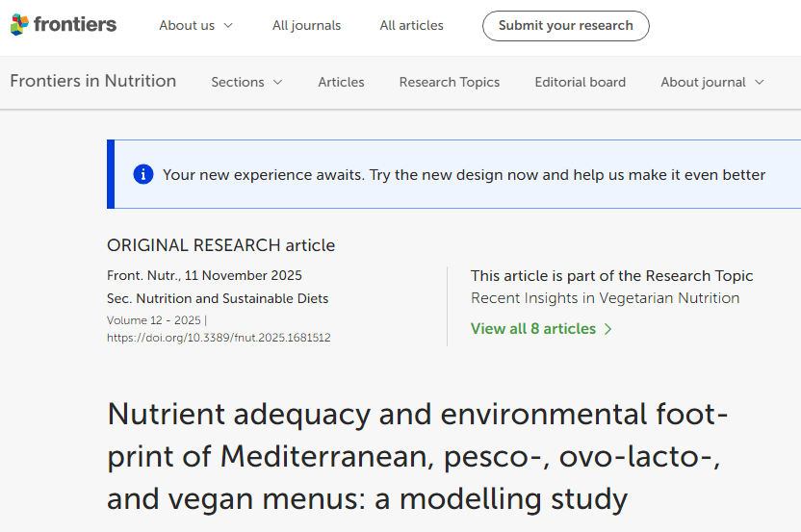Select the Articles tab of the journal
Image resolution: width=801 pixels, height=532 pixels.
[341, 82]
